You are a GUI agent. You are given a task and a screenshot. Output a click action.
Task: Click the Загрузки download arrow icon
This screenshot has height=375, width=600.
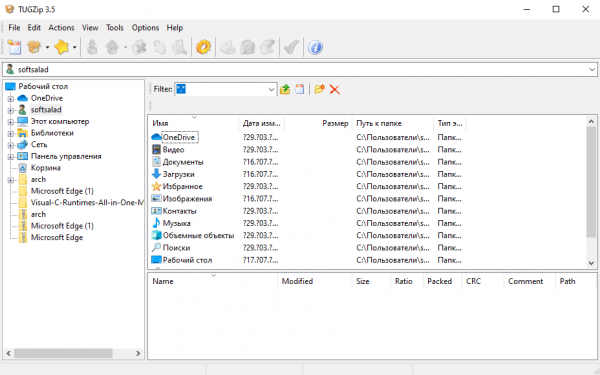pyautogui.click(x=157, y=174)
